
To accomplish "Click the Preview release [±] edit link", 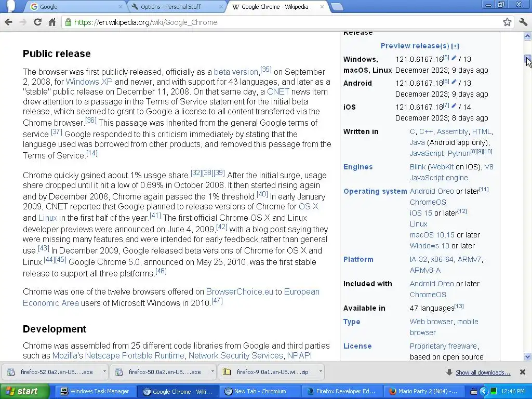I will point(455,46).
